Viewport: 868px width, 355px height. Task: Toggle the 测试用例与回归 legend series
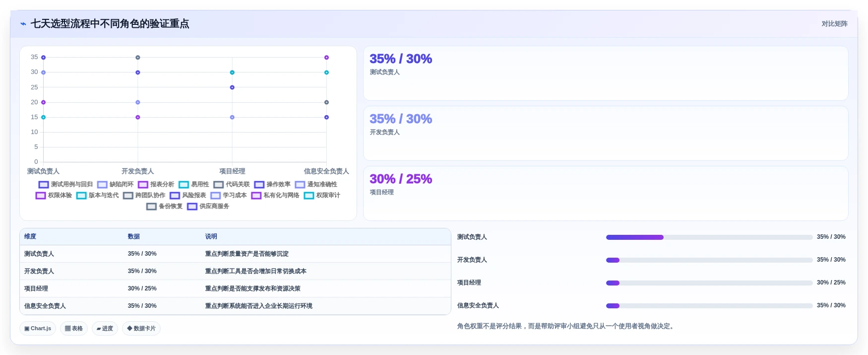pyautogui.click(x=65, y=184)
